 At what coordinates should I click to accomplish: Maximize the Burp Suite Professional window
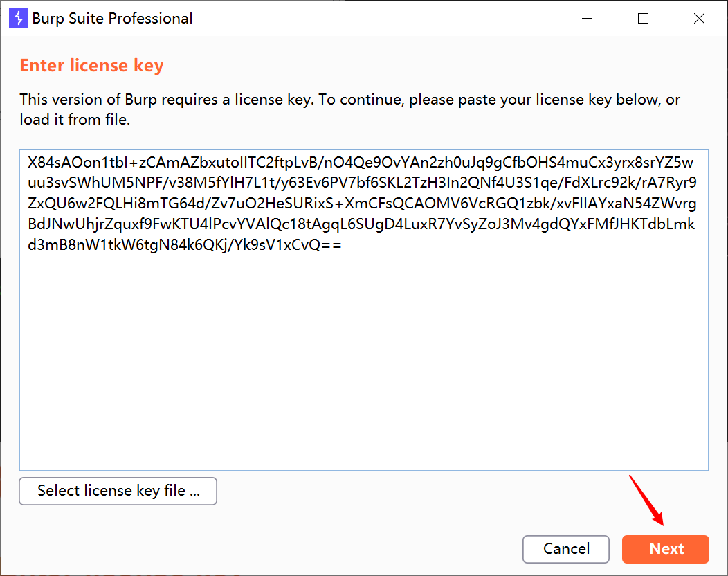coord(643,18)
